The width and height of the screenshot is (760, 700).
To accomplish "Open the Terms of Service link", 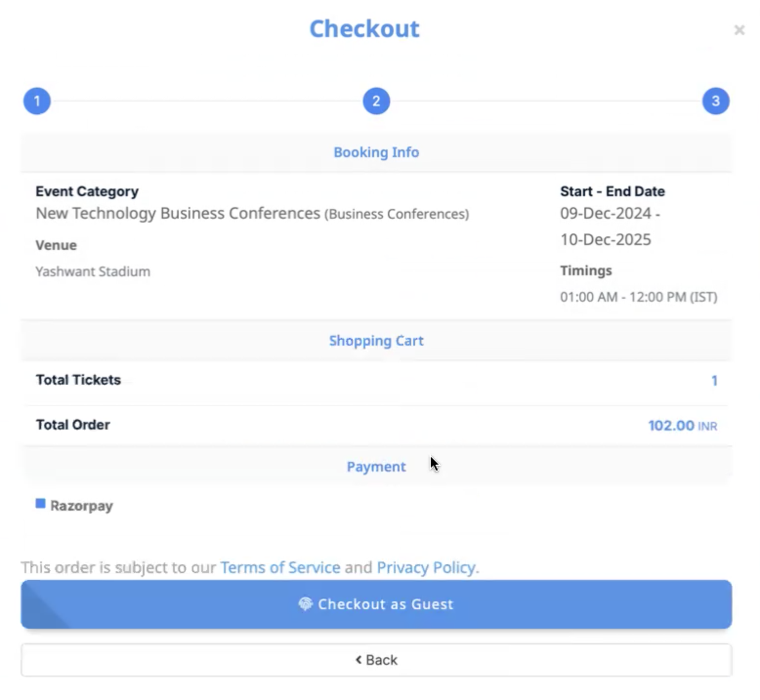I will (280, 567).
